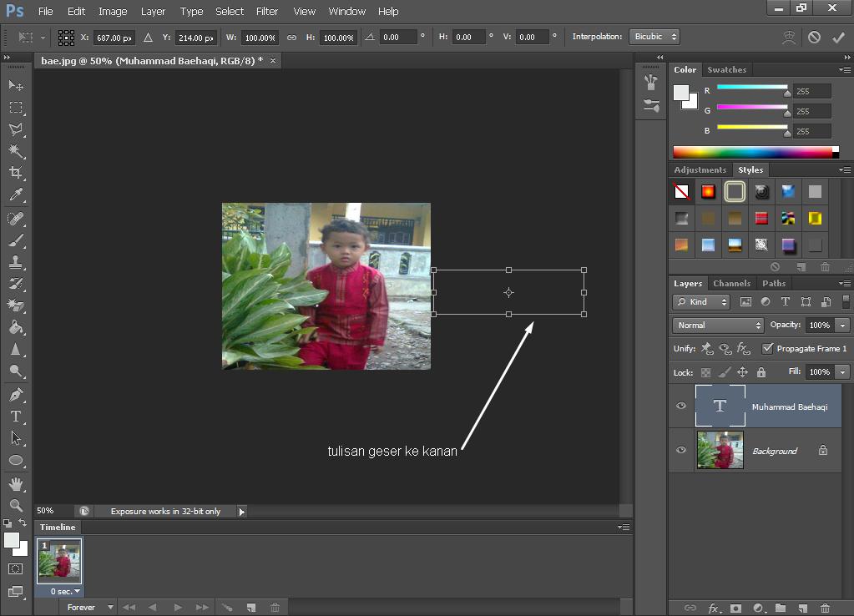854x616 pixels.
Task: Select the Hand tool
Action: [x=16, y=483]
